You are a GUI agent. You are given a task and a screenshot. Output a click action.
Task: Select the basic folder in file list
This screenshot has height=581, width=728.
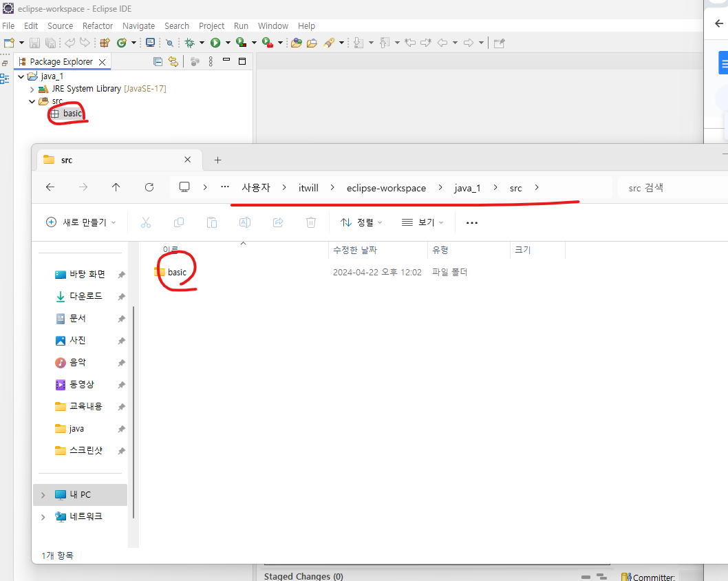pyautogui.click(x=177, y=273)
